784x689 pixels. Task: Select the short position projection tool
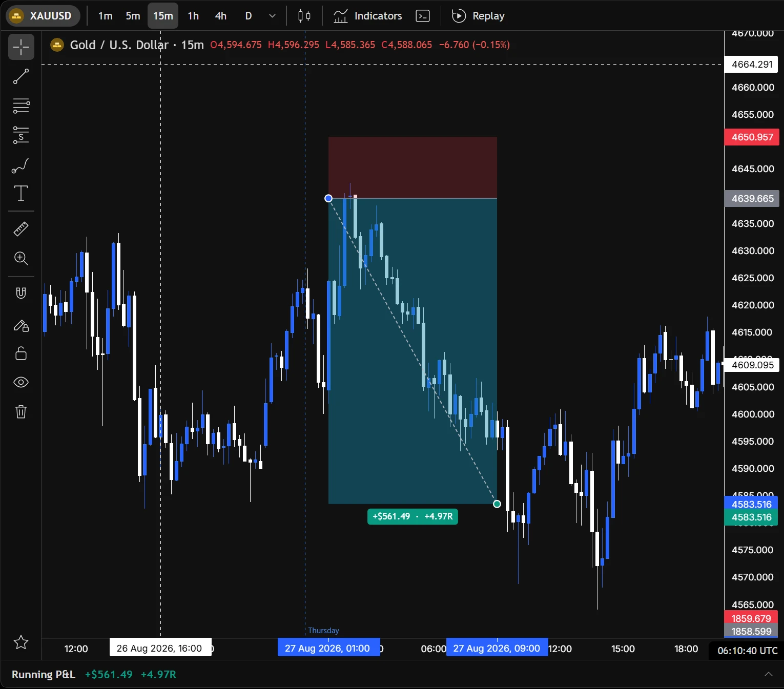coord(21,135)
